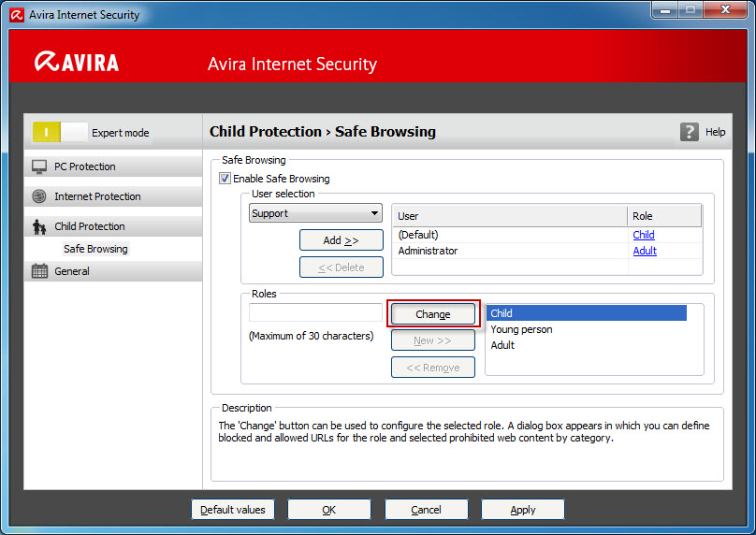The width and height of the screenshot is (756, 535).
Task: Uncheck Enable Safe Browsing checkbox
Action: click(225, 179)
